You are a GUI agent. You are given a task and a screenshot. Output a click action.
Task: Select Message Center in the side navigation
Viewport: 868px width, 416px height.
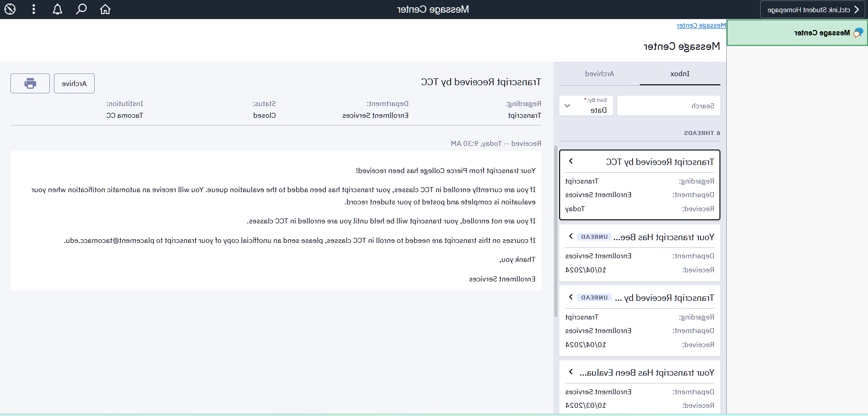pos(797,33)
